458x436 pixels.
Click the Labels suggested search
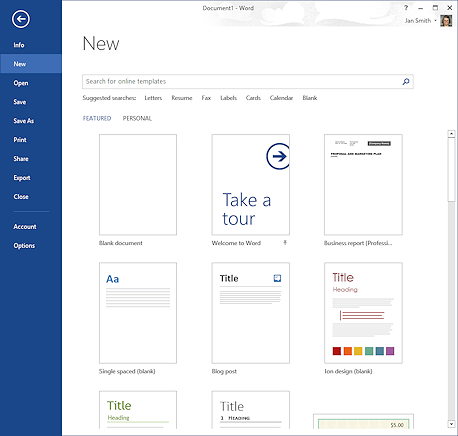[228, 98]
